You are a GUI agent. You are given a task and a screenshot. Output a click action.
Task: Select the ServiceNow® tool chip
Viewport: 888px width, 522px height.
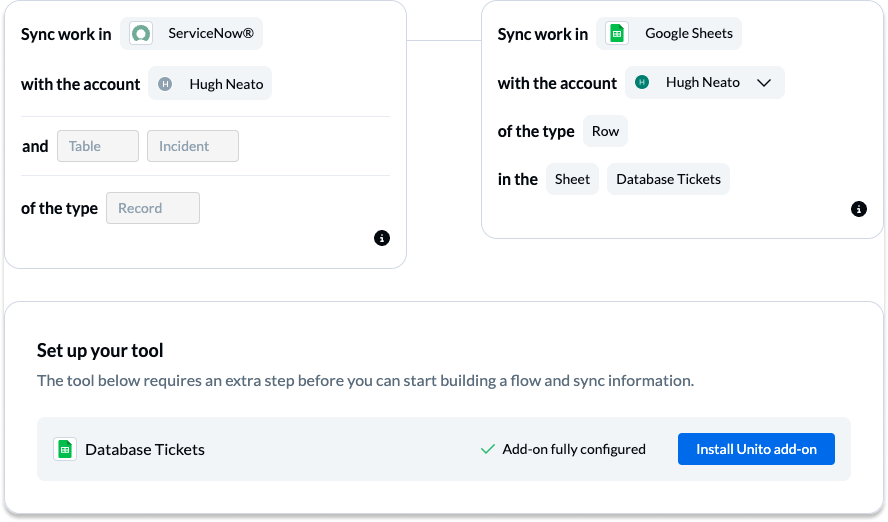click(x=191, y=33)
